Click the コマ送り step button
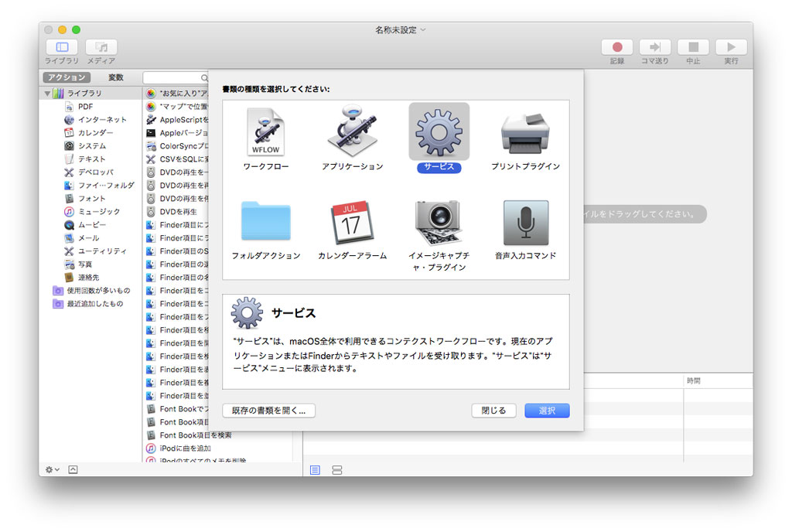The image size is (792, 532). 655,47
